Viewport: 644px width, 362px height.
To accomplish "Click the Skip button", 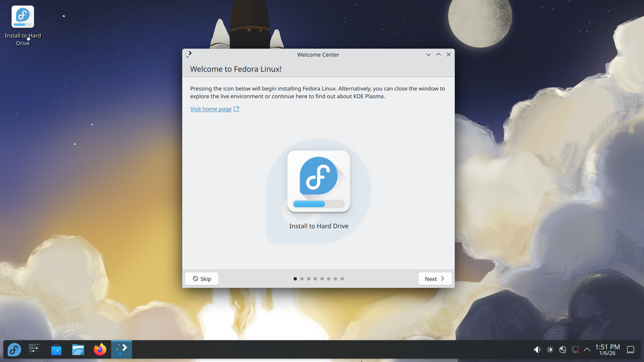I will 202,279.
